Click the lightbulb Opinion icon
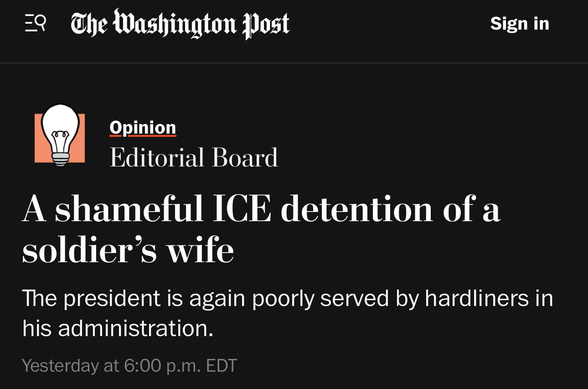The image size is (588, 389). [60, 135]
